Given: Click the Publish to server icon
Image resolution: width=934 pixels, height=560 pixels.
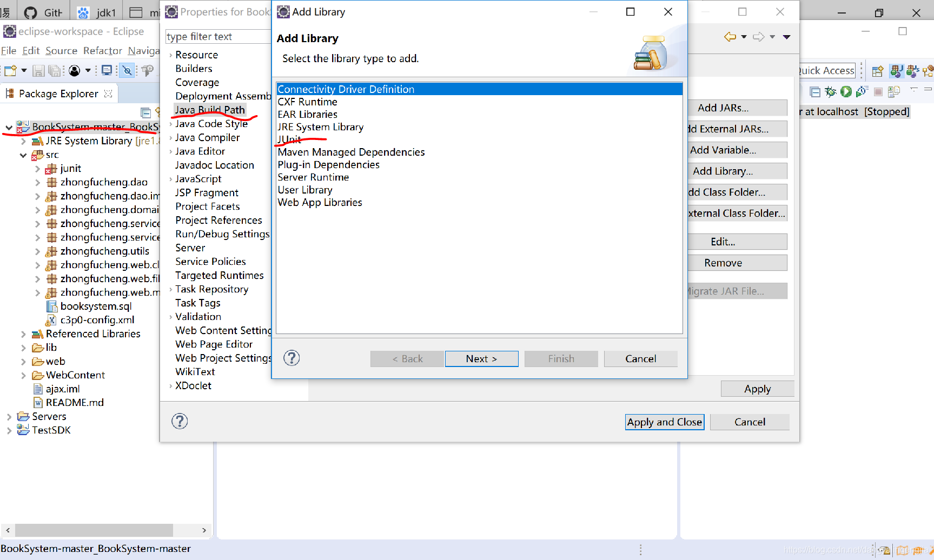Looking at the screenshot, I should pyautogui.click(x=894, y=92).
